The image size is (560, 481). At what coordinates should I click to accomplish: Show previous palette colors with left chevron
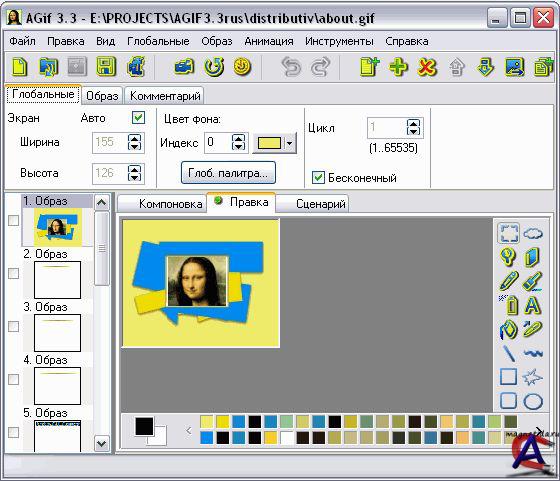[189, 430]
